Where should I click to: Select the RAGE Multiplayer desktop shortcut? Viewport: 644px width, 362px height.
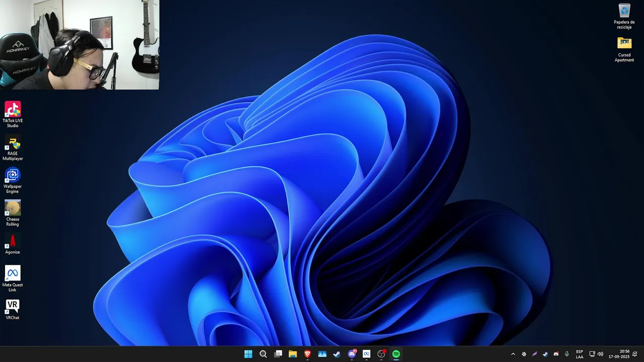[x=13, y=148]
